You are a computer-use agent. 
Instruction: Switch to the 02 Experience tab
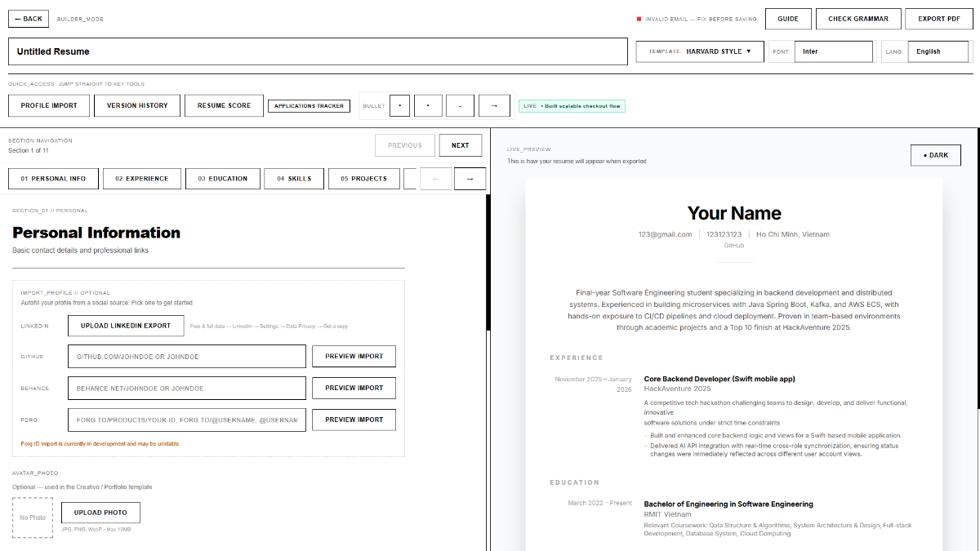(x=142, y=179)
